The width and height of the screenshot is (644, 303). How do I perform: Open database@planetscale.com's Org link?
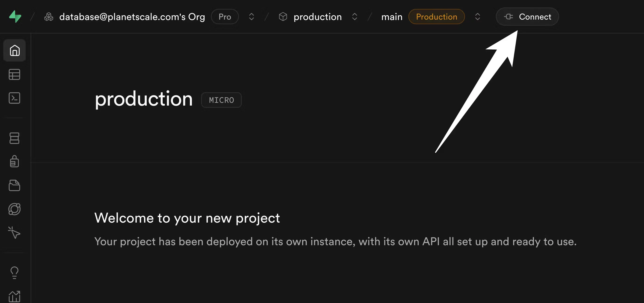(132, 17)
